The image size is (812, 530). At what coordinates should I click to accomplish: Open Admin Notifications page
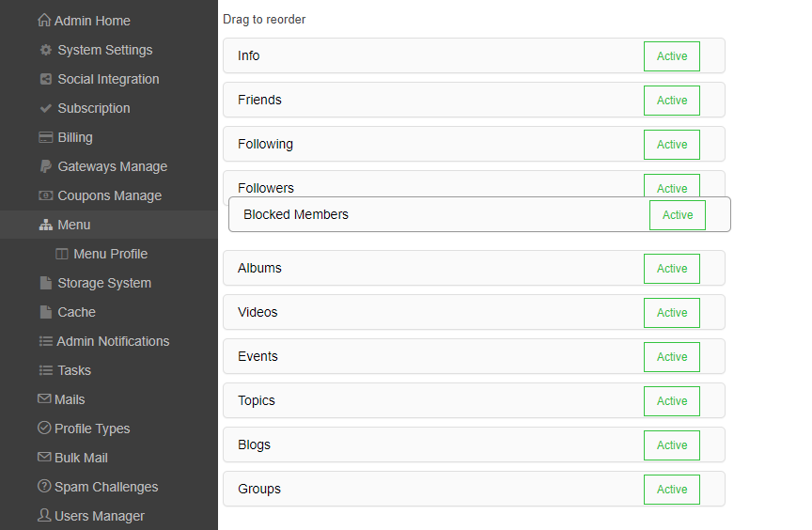104,341
